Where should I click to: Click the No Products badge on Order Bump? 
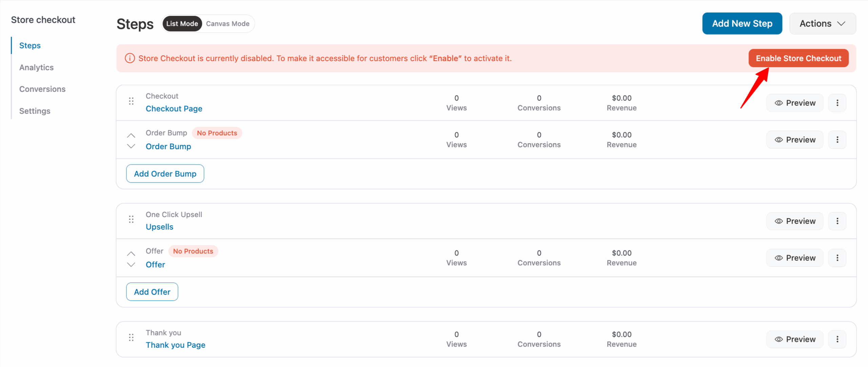[x=217, y=133]
